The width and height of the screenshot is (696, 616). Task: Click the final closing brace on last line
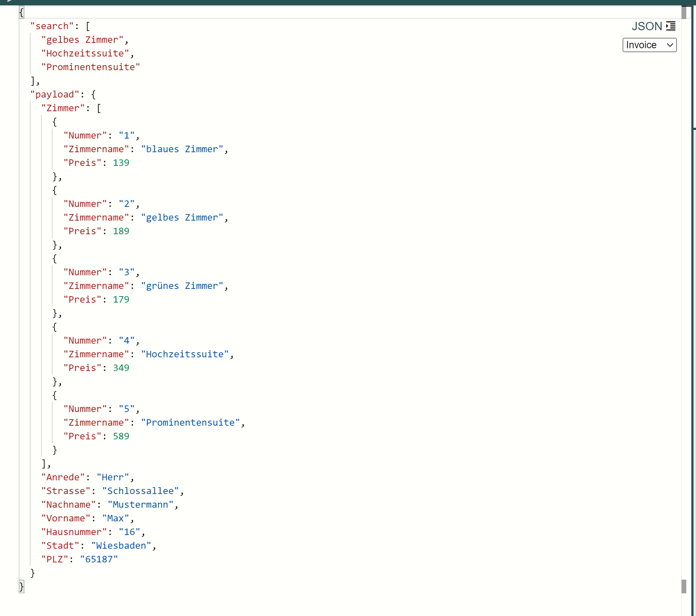[x=22, y=587]
